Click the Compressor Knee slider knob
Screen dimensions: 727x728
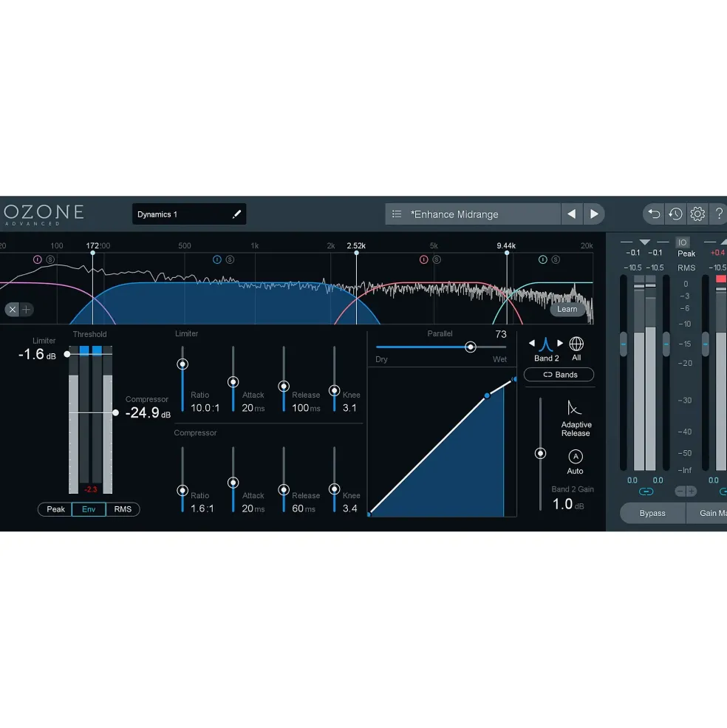(x=334, y=489)
